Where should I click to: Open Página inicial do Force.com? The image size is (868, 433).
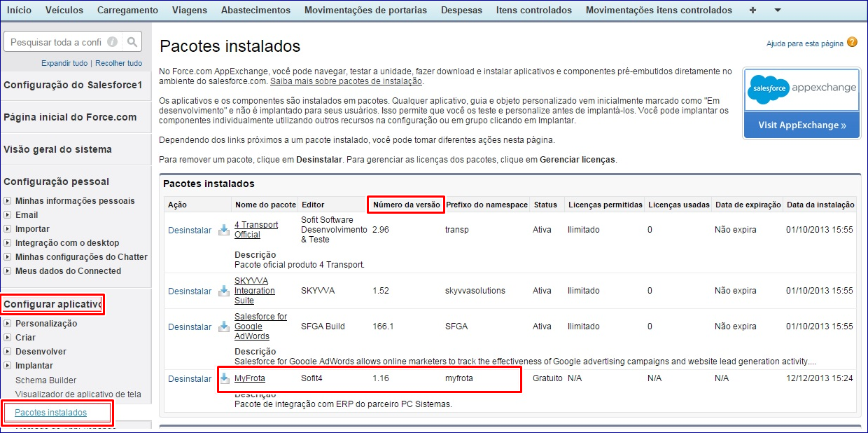[x=70, y=117]
